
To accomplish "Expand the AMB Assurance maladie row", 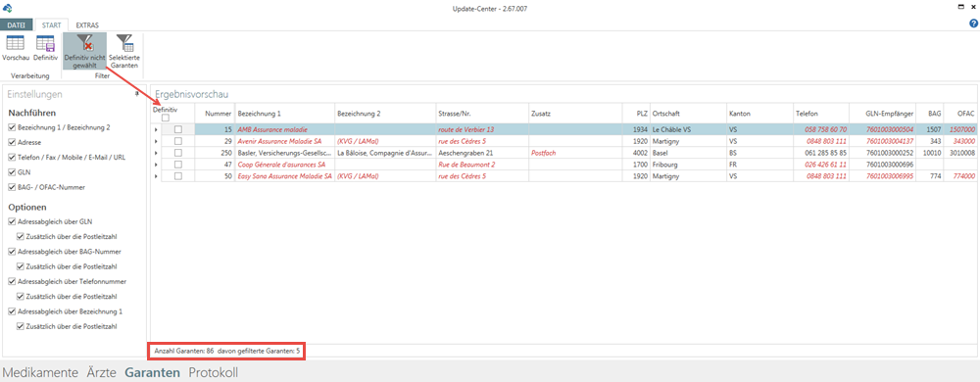I will (x=156, y=130).
